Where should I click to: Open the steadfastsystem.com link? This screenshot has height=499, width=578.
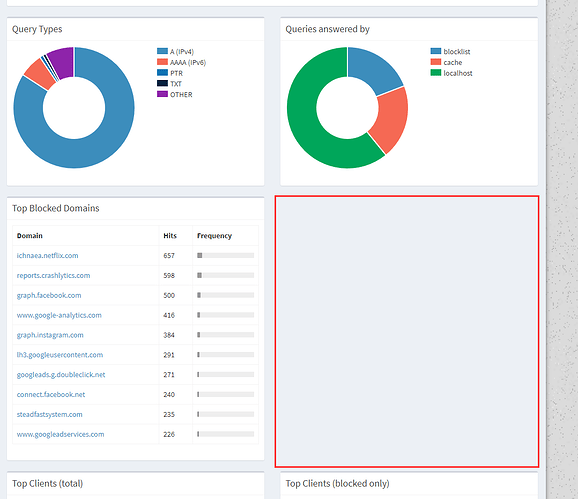pos(49,415)
